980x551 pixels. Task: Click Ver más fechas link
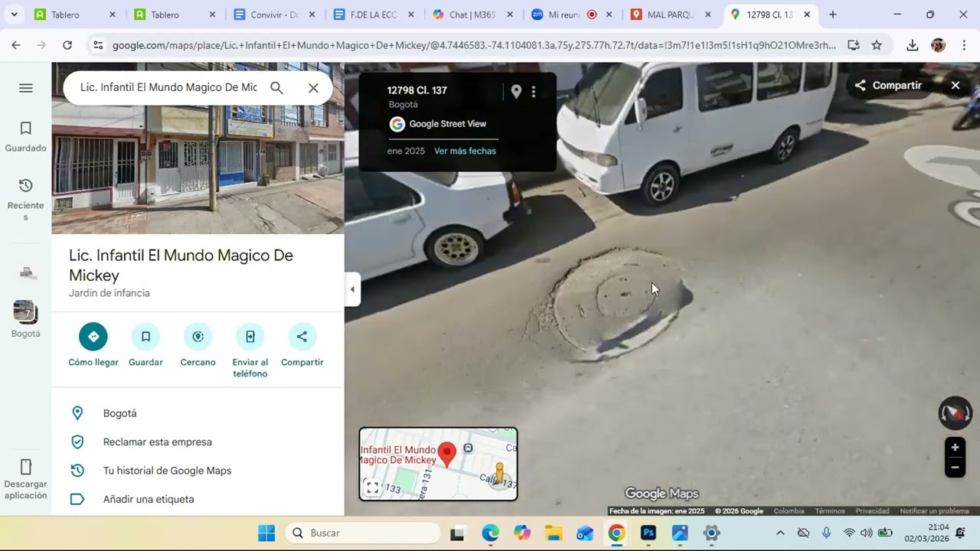(x=465, y=151)
